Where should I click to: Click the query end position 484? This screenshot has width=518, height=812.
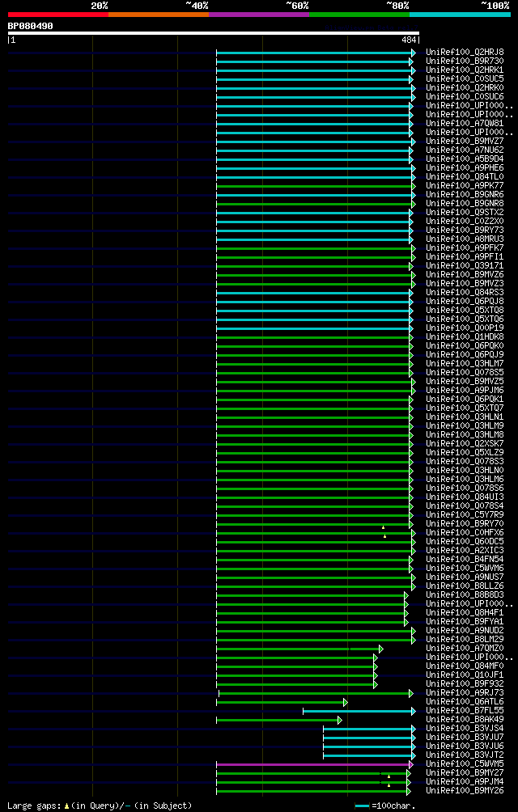[409, 40]
